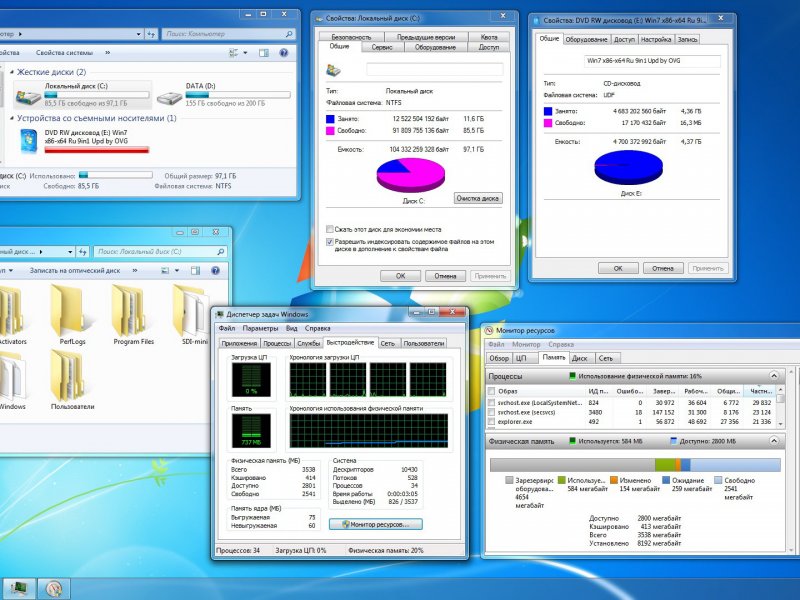
Task: Click the search magnifier in the Локальный диск (C:) explorer window
Action: coord(220,252)
